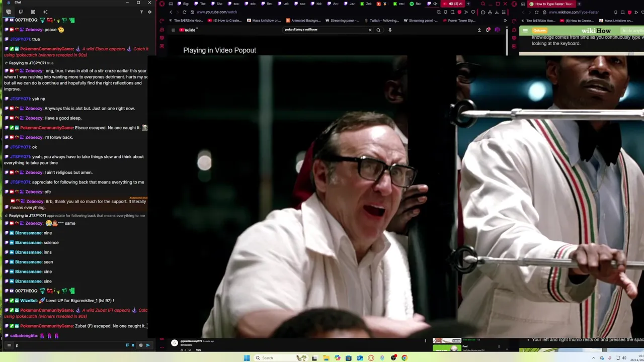Click the chat message 'I'll follow back.'

click(59, 137)
